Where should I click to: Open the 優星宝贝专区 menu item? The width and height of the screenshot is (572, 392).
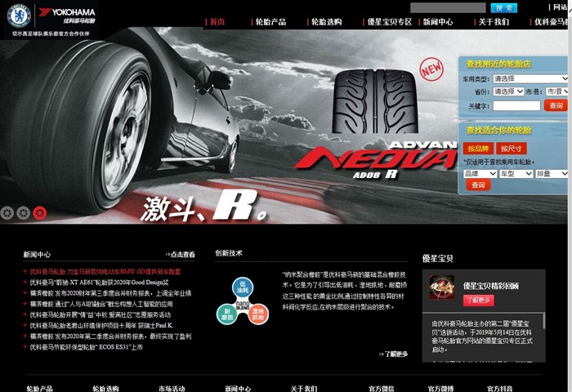pos(390,22)
